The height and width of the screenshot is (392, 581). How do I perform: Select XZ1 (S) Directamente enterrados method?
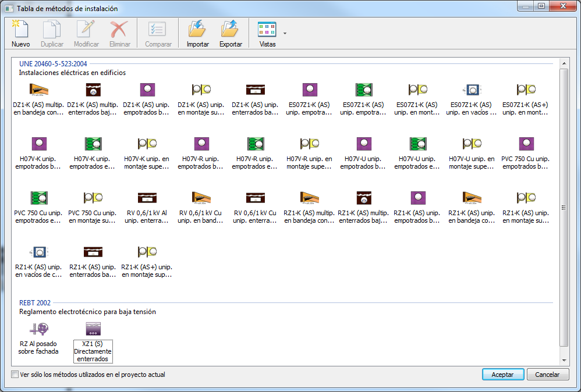[93, 330]
